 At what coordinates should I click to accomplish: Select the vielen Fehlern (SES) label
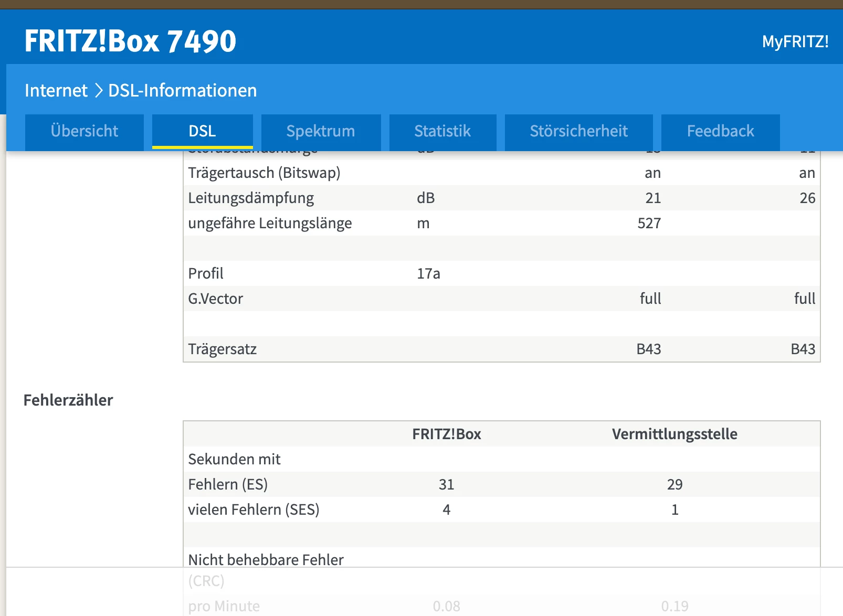pos(254,509)
